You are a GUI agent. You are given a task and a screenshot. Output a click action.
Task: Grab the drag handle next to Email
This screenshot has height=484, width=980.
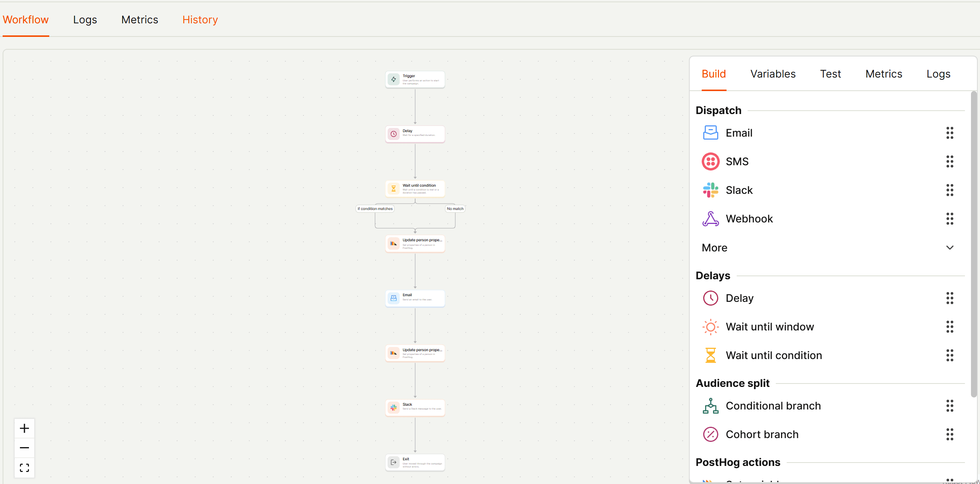click(949, 133)
